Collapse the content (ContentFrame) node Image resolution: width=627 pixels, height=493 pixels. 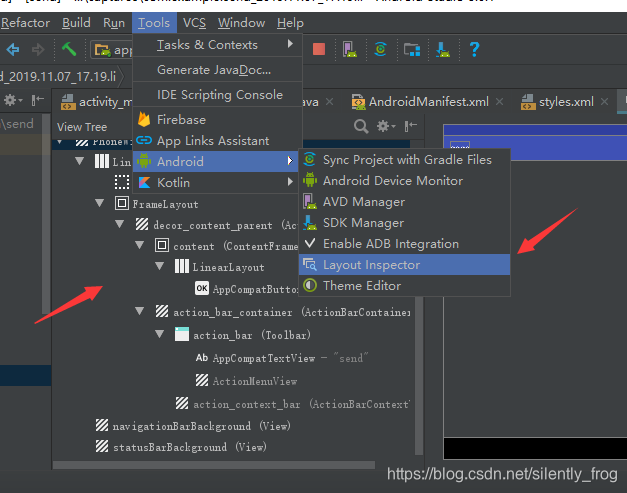140,245
